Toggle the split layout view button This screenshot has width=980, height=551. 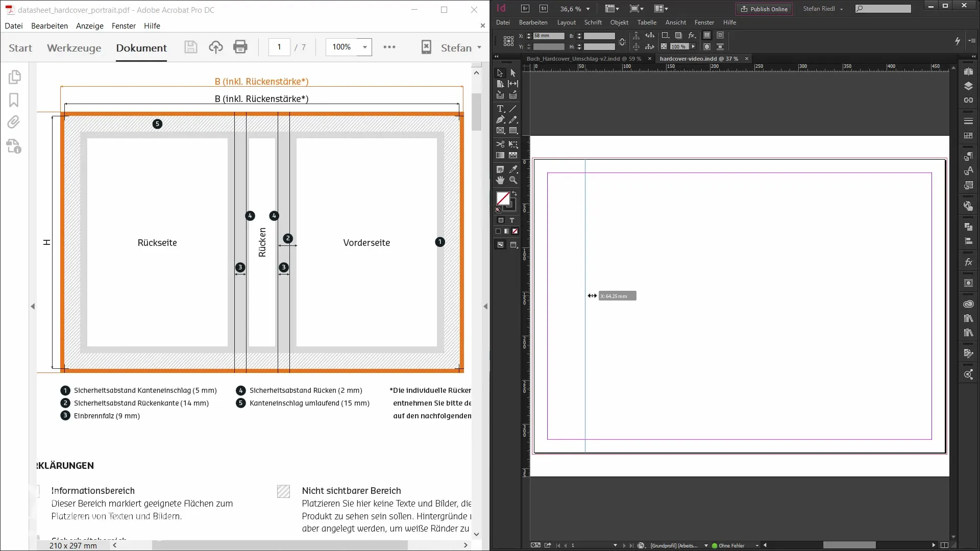pos(944,545)
